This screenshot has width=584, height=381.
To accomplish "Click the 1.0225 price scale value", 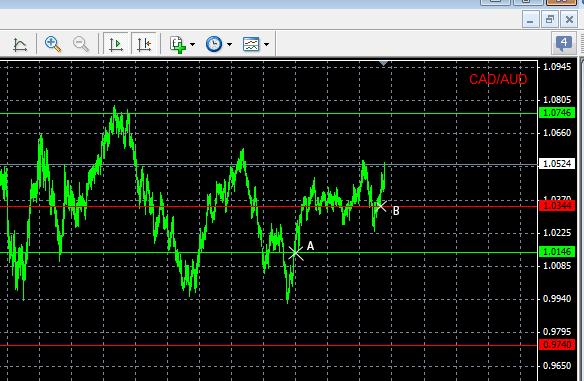I will click(x=557, y=233).
